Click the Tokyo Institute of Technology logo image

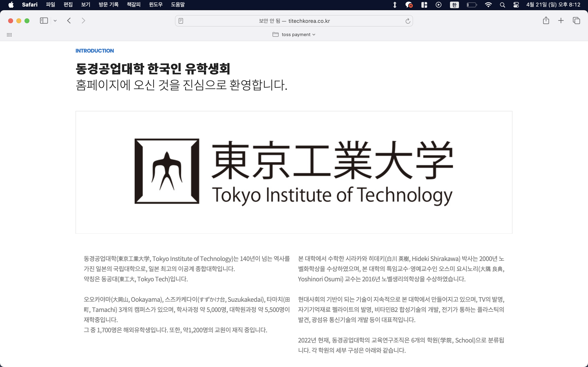[x=294, y=172]
